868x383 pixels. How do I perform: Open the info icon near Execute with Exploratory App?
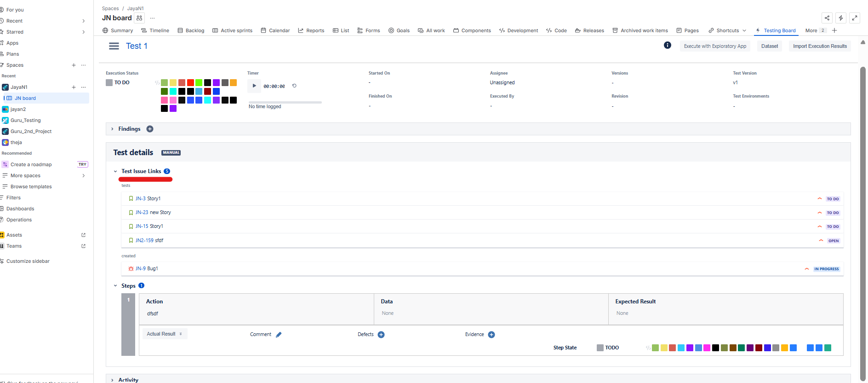[x=667, y=45]
